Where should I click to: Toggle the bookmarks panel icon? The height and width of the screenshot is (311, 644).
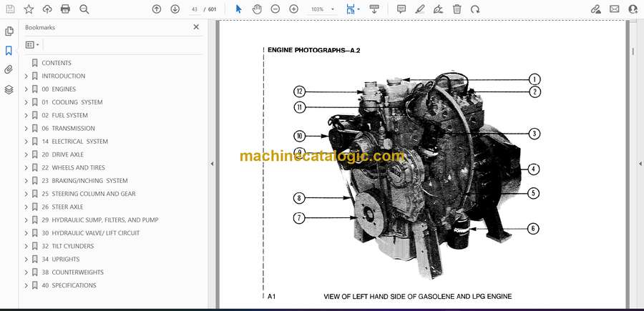[x=9, y=51]
